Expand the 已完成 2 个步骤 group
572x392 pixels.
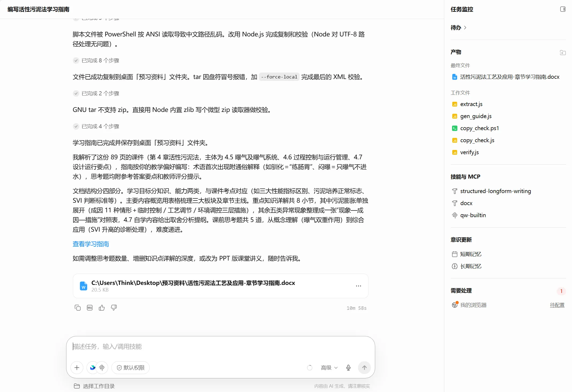point(96,93)
